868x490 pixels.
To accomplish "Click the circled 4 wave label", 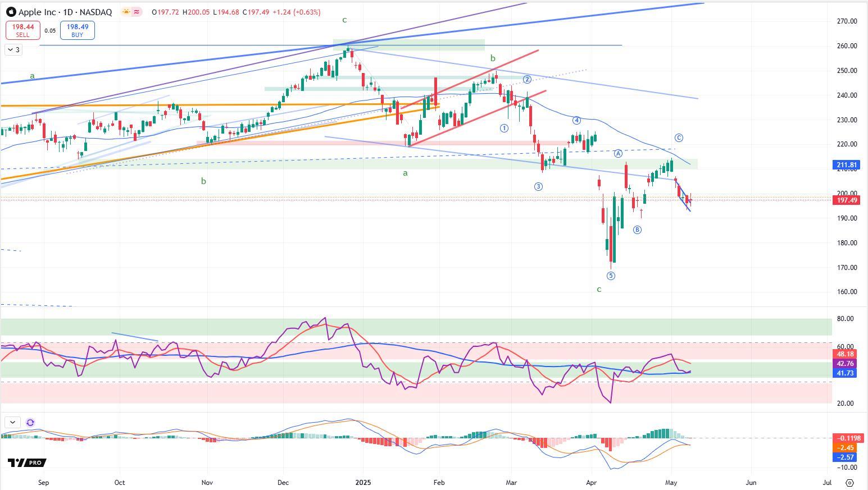I will 576,120.
